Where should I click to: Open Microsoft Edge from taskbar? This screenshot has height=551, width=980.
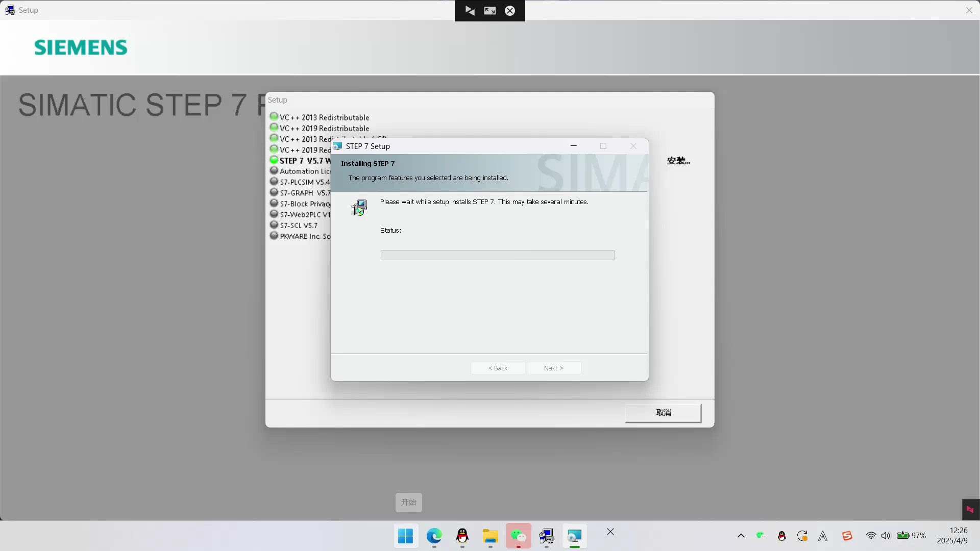[434, 536]
